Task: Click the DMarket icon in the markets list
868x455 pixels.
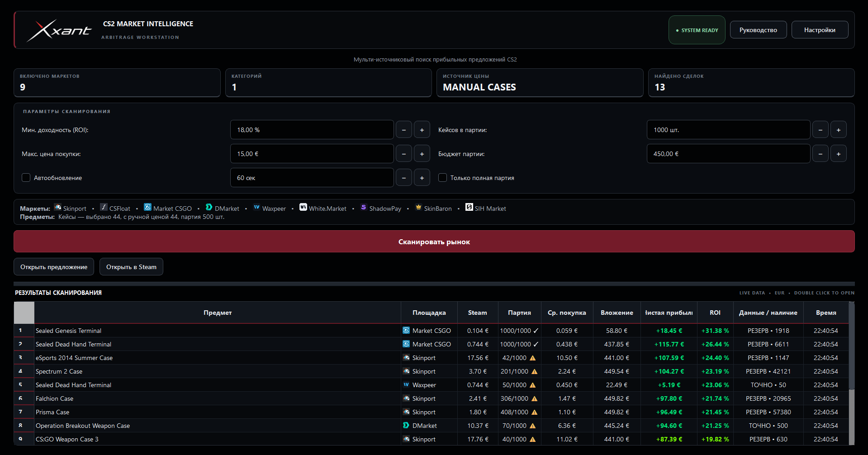Action: (x=209, y=207)
